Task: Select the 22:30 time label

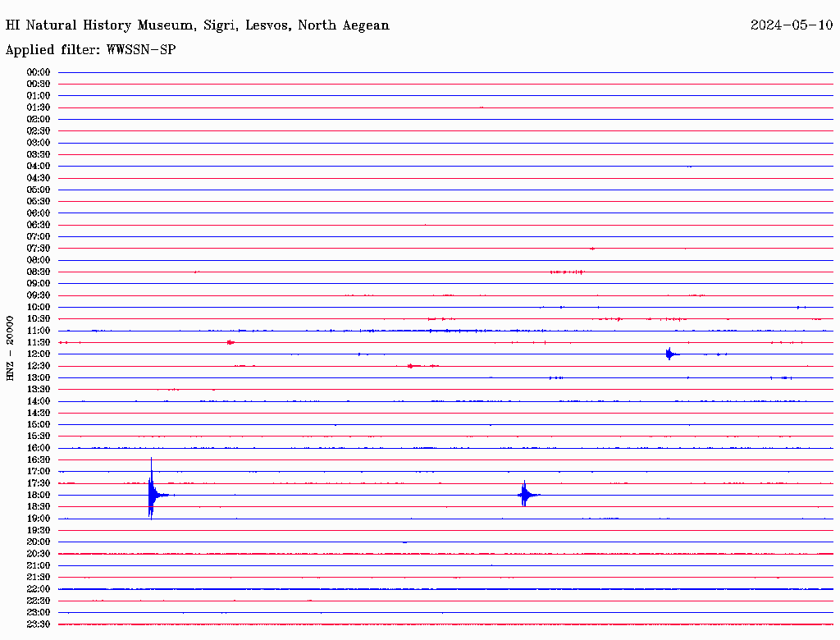Action: 39,601
